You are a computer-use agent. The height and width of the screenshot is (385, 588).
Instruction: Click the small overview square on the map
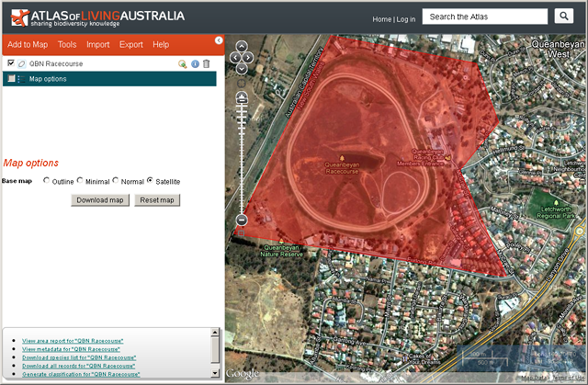[242, 233]
